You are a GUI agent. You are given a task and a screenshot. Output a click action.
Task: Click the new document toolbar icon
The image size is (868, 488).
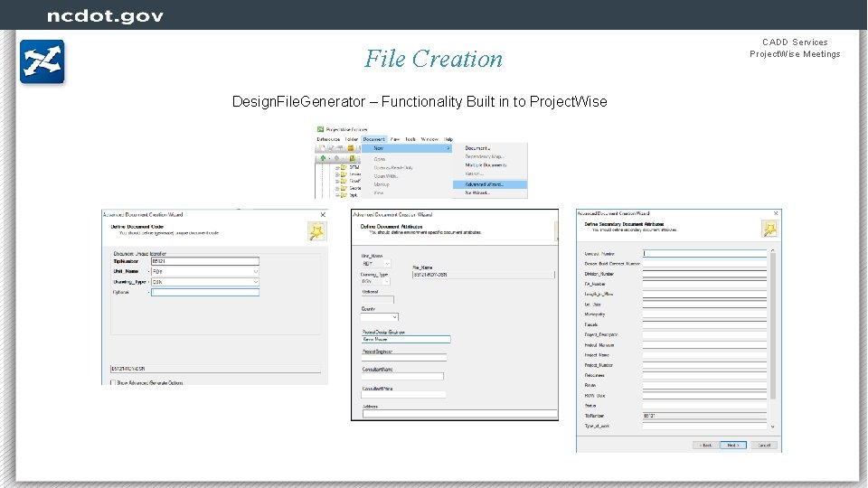322,148
